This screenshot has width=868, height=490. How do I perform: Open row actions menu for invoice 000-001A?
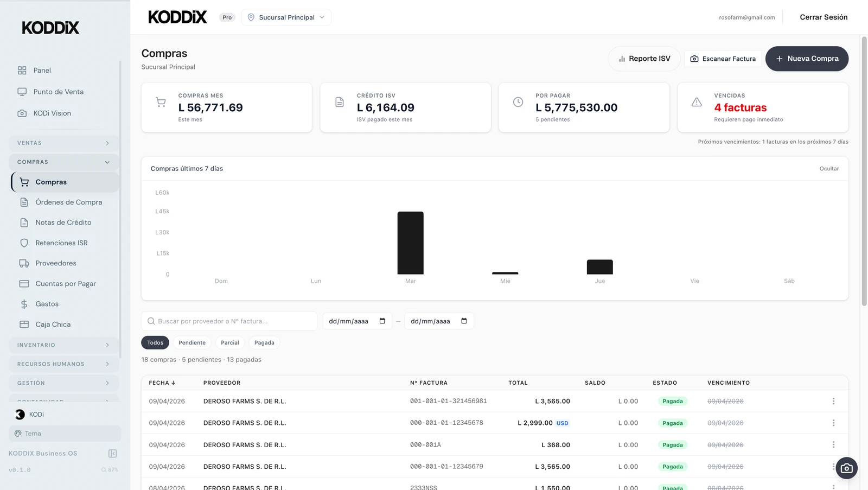click(833, 445)
